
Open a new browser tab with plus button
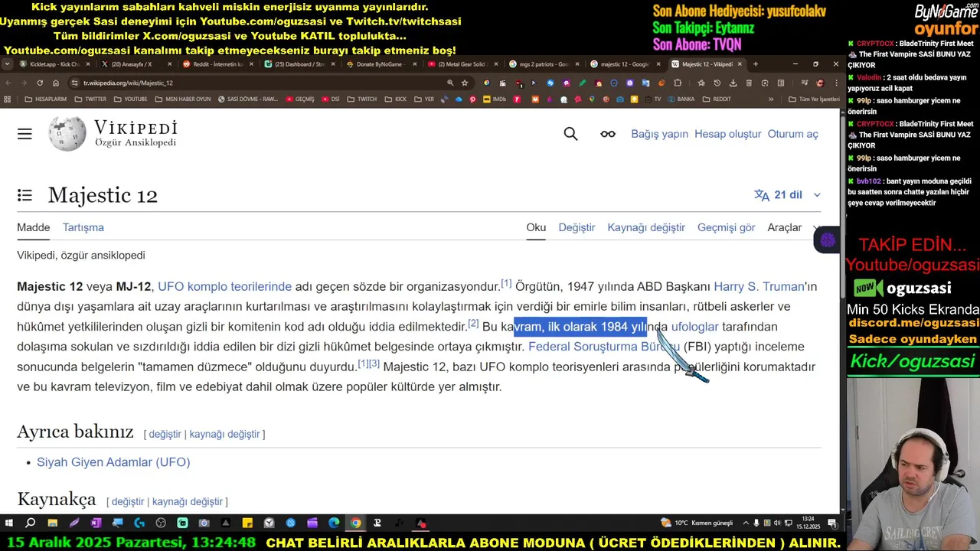click(x=755, y=64)
